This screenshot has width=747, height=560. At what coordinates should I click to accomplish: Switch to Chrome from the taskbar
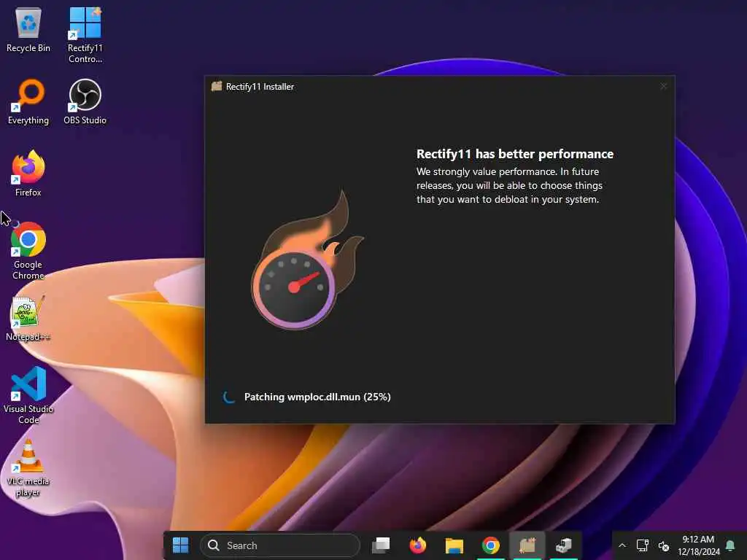pyautogui.click(x=491, y=545)
